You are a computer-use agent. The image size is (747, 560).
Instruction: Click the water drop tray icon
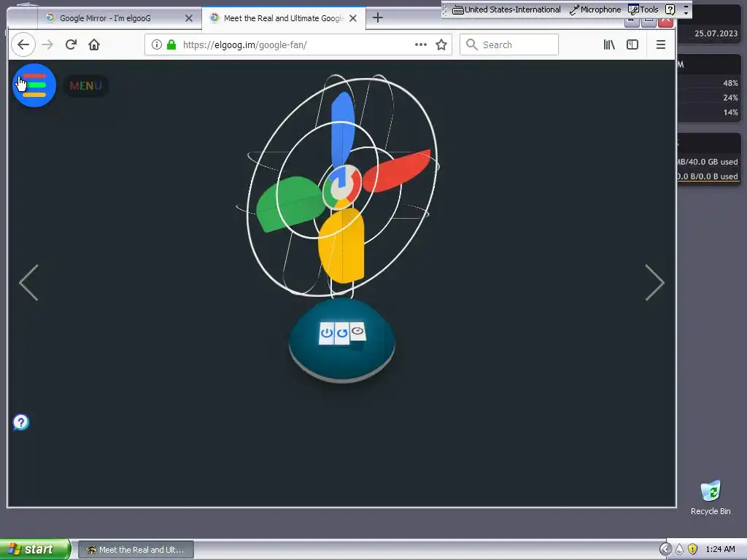coord(679,549)
